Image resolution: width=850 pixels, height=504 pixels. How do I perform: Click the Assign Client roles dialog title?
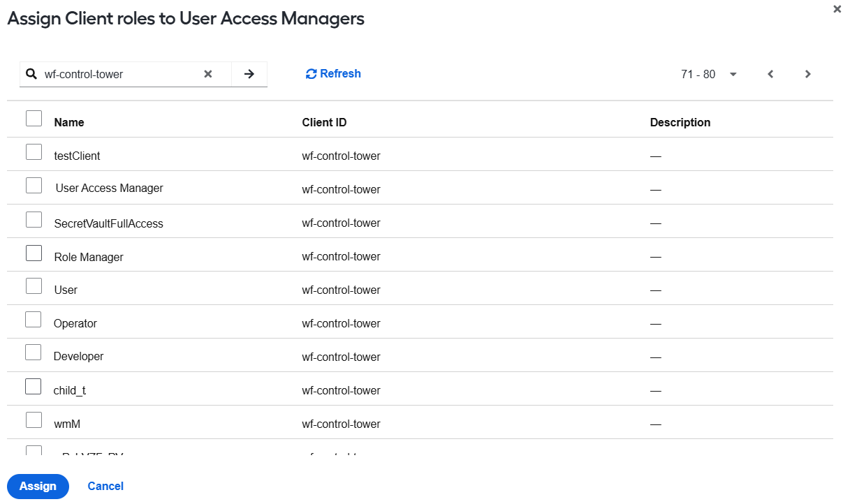point(186,19)
